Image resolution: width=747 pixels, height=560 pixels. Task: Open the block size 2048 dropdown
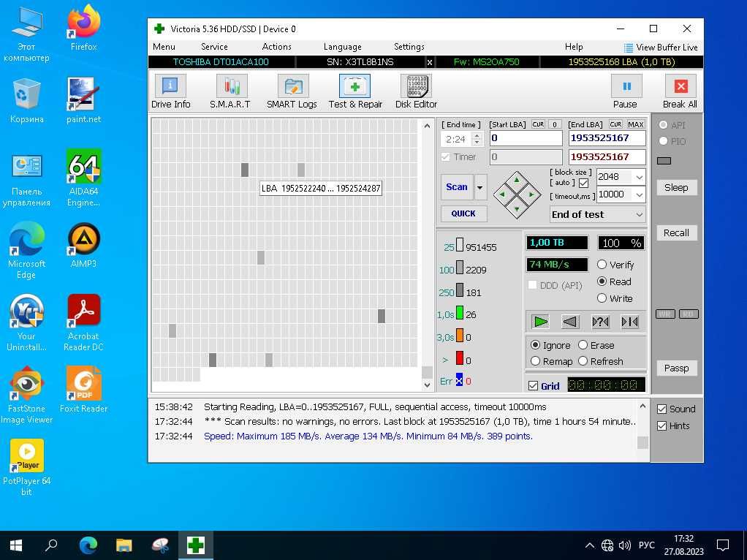[639, 178]
